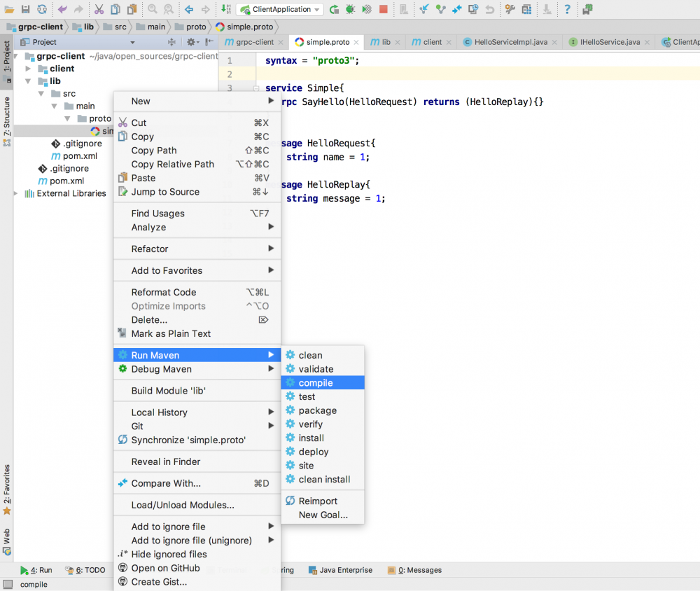The width and height of the screenshot is (700, 591).
Task: Click the Update Project VCS arrow icon
Action: point(423,9)
